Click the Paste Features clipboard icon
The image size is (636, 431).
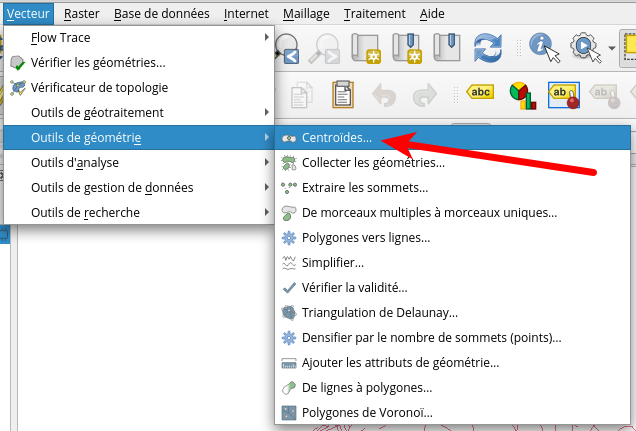pos(343,94)
